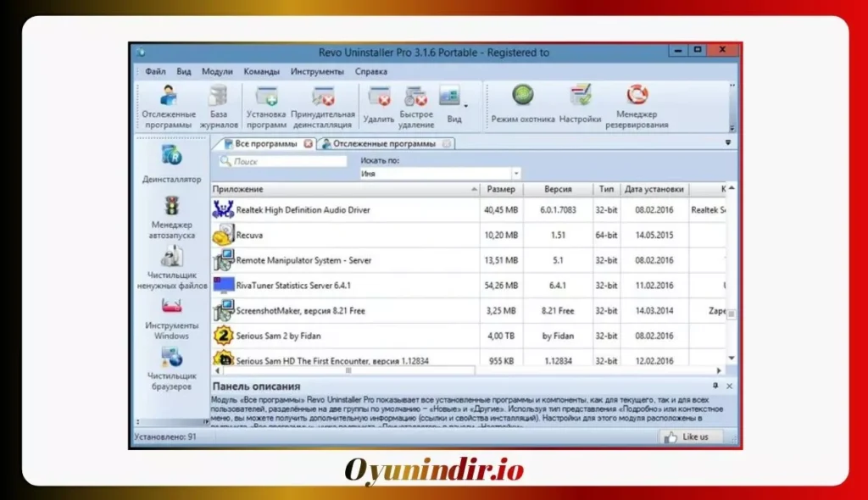Image resolution: width=868 pixels, height=500 pixels.
Task: Sort by Версия column header
Action: [x=558, y=189]
